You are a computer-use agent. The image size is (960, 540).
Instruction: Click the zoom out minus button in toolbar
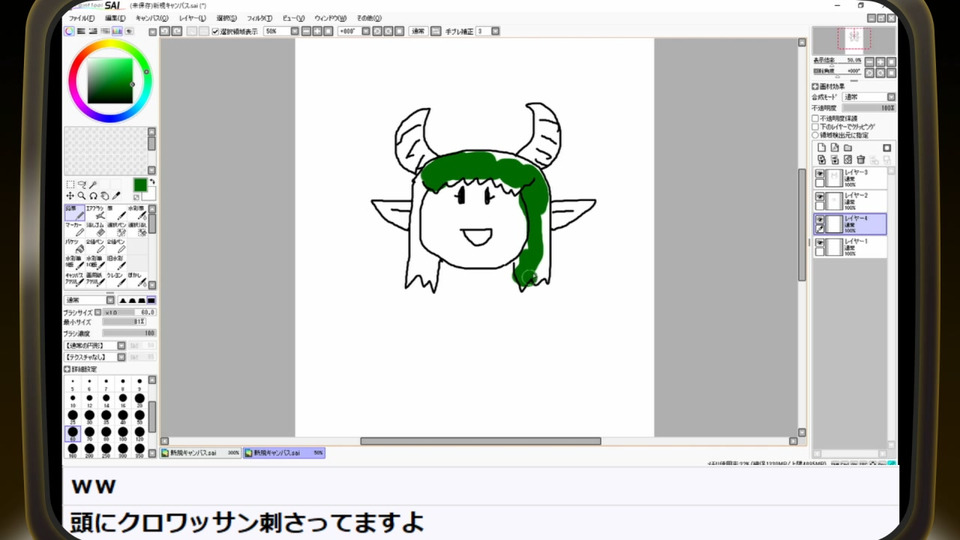pyautogui.click(x=306, y=31)
